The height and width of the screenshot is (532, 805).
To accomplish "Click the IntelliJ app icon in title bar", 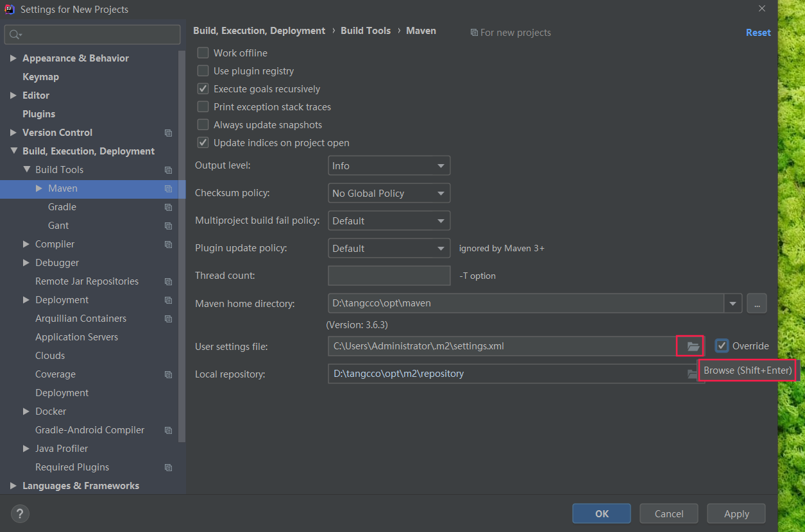I will click(10, 9).
